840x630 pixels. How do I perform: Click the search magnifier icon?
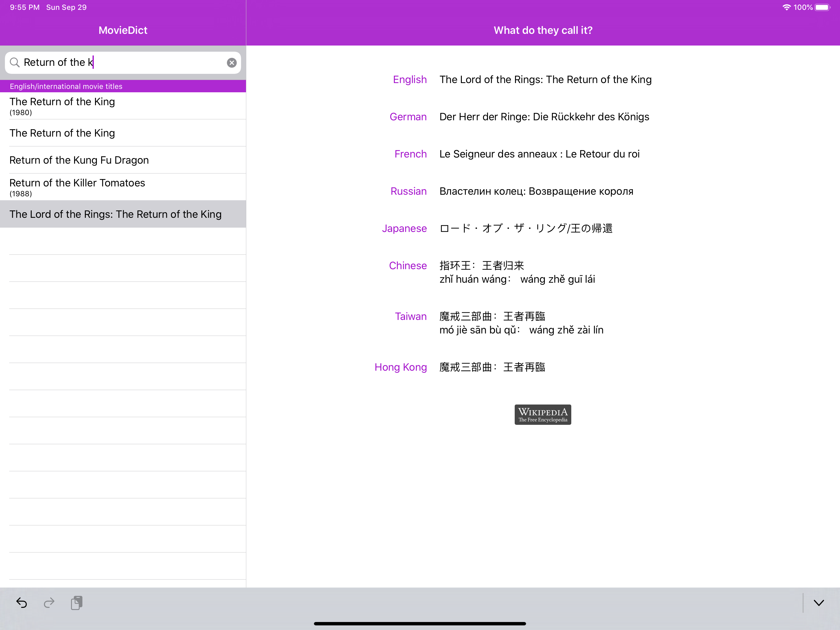pyautogui.click(x=14, y=63)
